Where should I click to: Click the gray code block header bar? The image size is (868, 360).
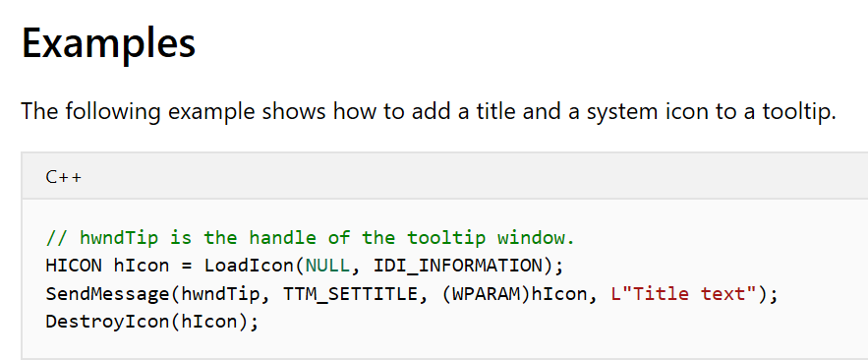[444, 175]
